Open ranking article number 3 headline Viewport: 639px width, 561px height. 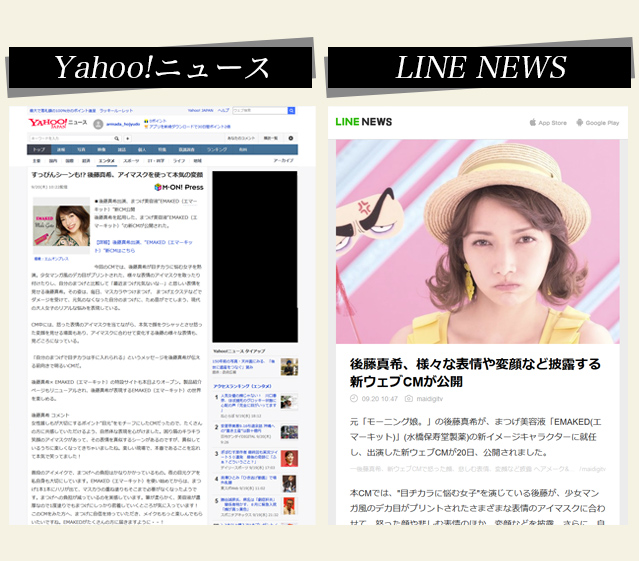(249, 457)
